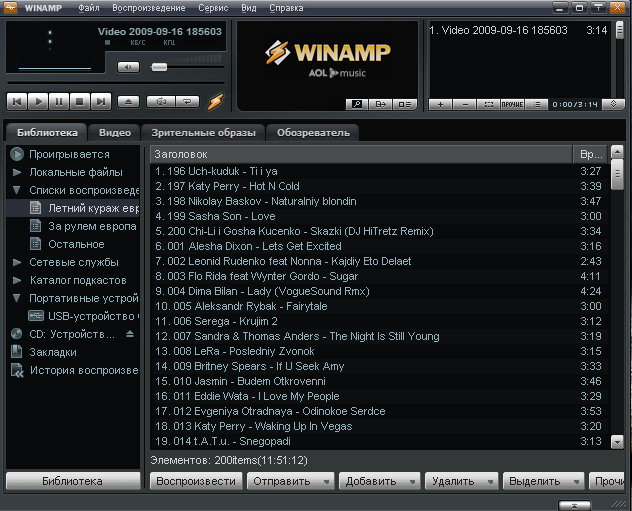The image size is (632, 511).
Task: Collapse the Списки воспроизведения node
Action: [17, 190]
